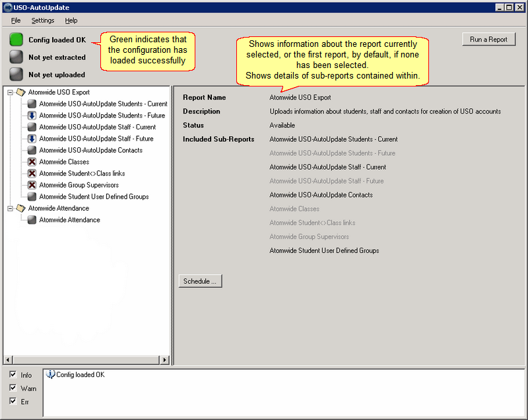Image resolution: width=528 pixels, height=420 pixels.
Task: Click the grey Not yet extracted indicator
Action: [x=16, y=57]
